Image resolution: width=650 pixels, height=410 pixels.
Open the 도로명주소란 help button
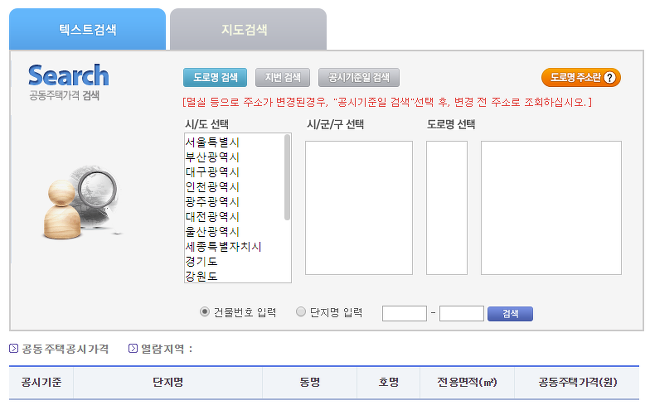point(581,78)
